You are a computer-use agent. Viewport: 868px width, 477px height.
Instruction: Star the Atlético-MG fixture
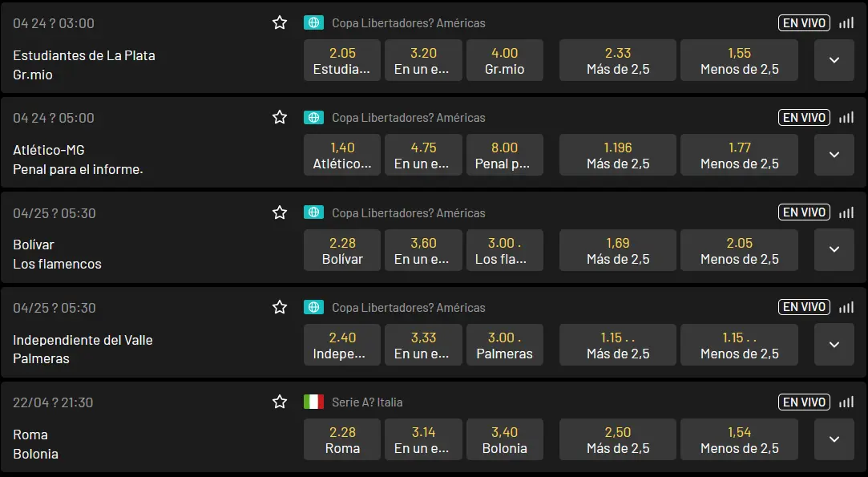click(x=280, y=117)
